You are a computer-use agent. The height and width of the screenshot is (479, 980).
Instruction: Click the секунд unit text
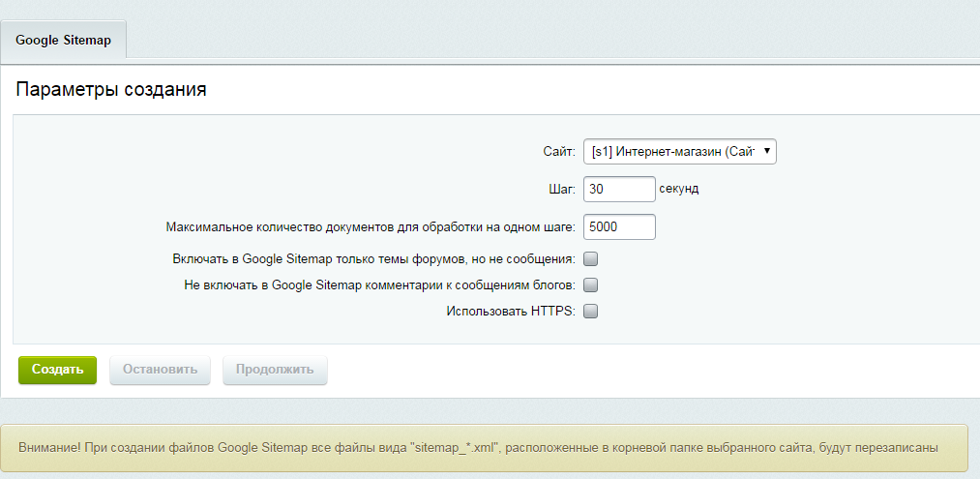pos(679,189)
